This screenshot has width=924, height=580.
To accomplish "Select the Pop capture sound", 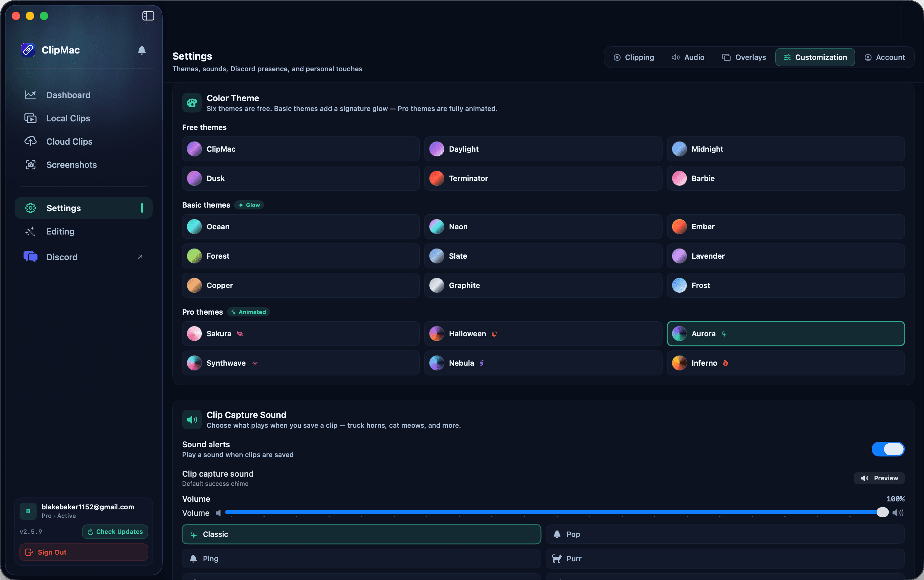I will pos(725,534).
